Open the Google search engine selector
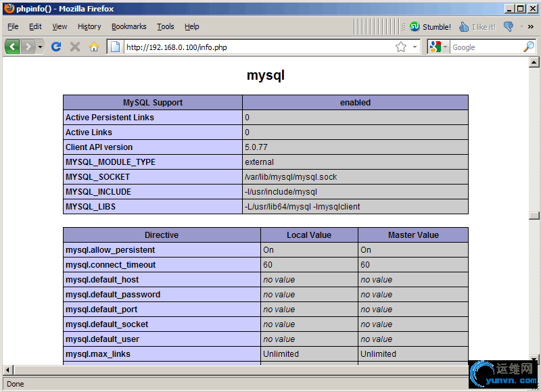Image resolution: width=541 pixels, height=392 pixels. 438,47
